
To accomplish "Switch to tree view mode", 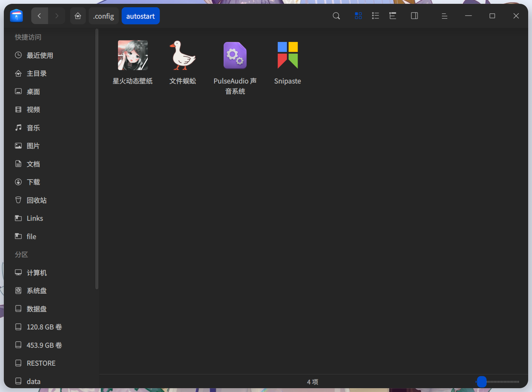I will tap(393, 16).
